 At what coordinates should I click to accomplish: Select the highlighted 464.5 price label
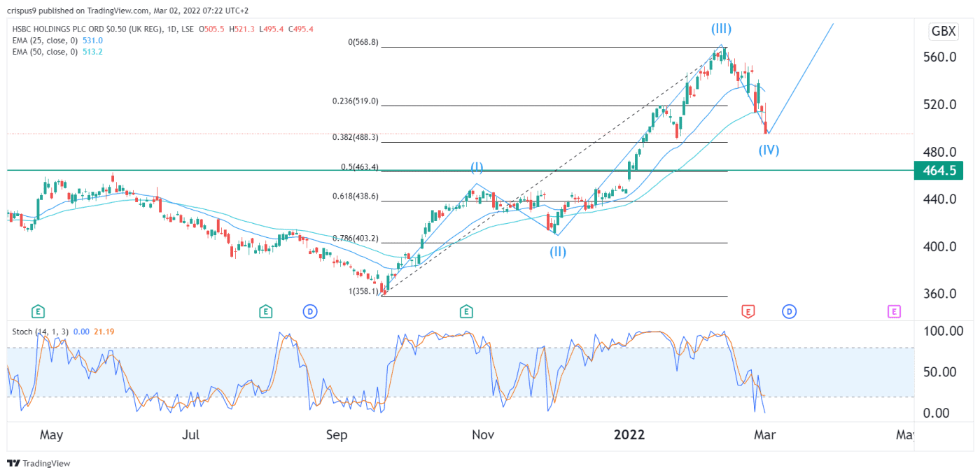(938, 170)
